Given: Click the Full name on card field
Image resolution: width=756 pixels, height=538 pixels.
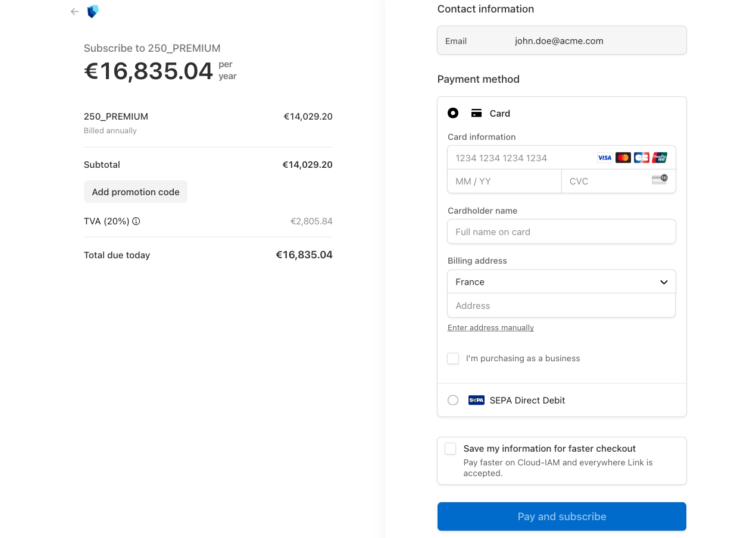Looking at the screenshot, I should tap(561, 232).
